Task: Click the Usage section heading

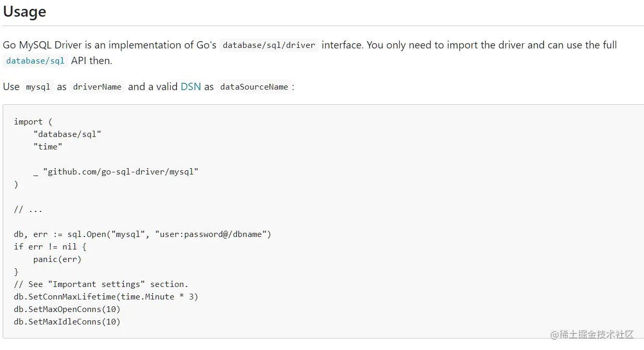Action: [x=24, y=12]
